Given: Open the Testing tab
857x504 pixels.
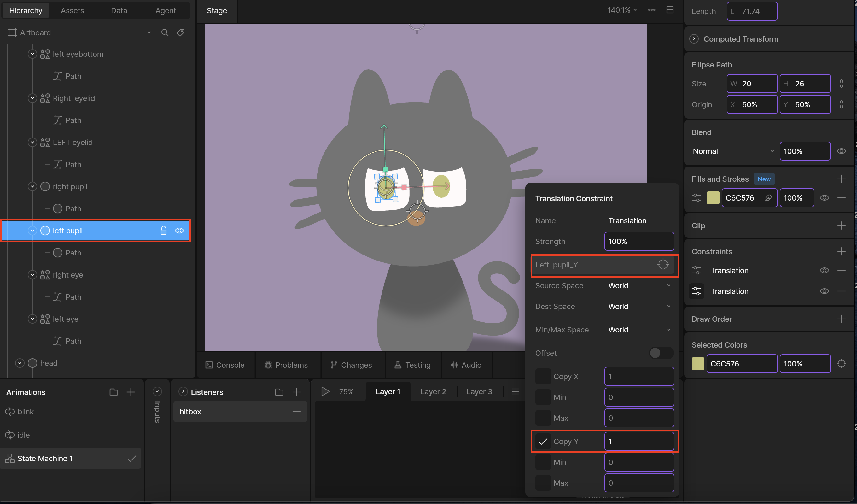Looking at the screenshot, I should coord(412,365).
